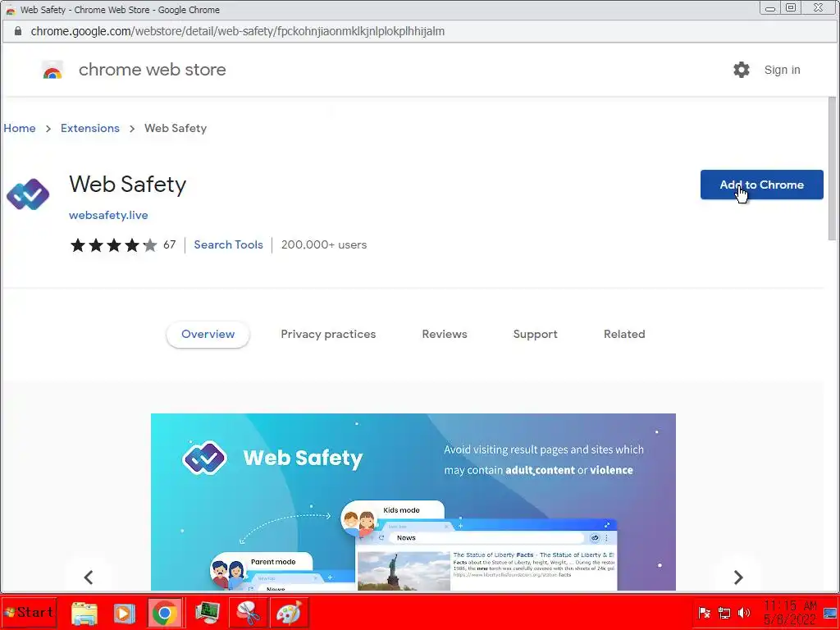The image size is (840, 630).
Task: Click the Action Center flag tray icon
Action: pyautogui.click(x=705, y=612)
